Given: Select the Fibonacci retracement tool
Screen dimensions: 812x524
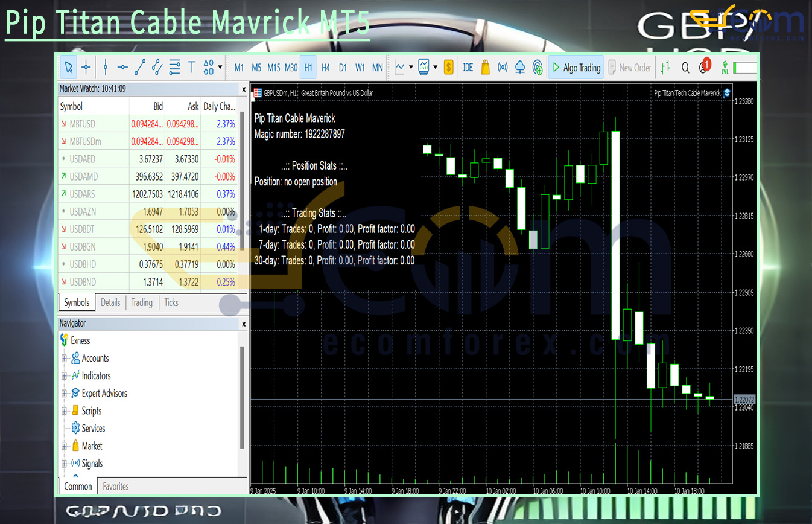Looking at the screenshot, I should coord(175,68).
